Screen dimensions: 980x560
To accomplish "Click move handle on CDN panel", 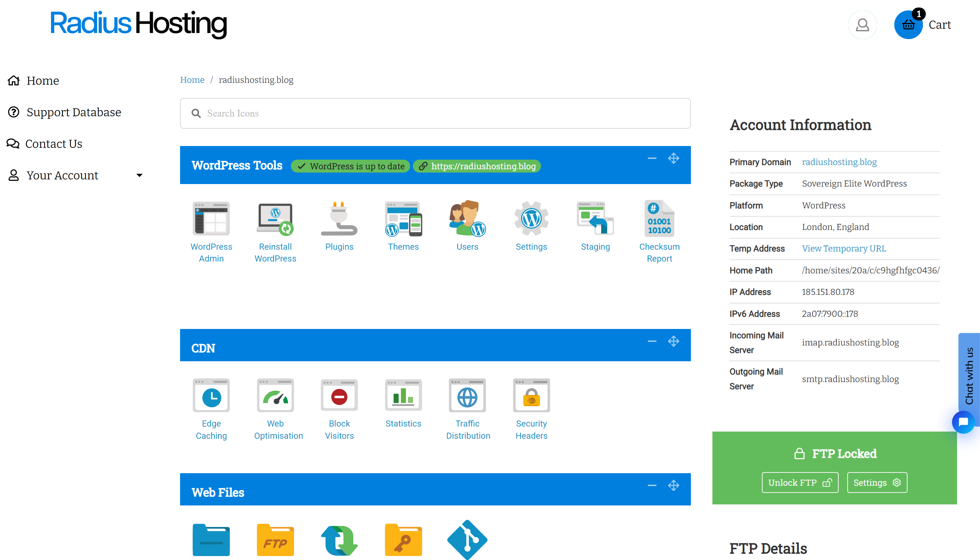I will coord(673,341).
